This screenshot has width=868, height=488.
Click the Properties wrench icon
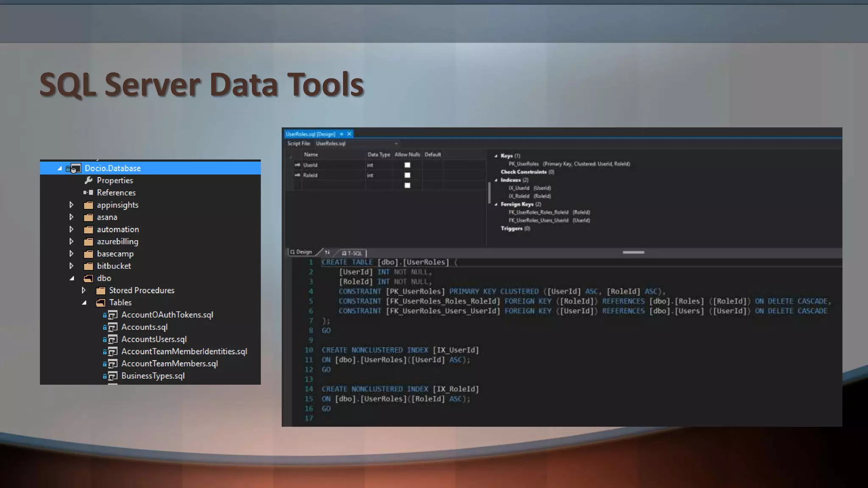point(89,180)
